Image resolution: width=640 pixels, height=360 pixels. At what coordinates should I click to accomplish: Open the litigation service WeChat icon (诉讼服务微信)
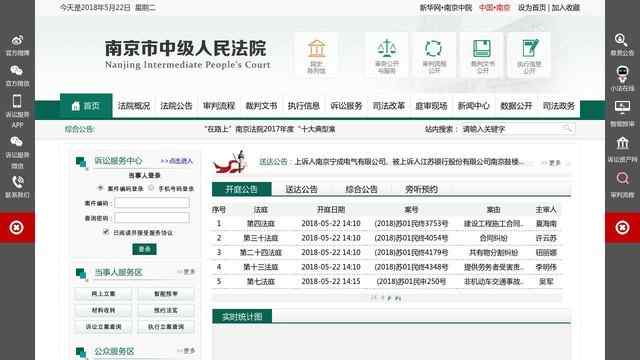(17, 142)
